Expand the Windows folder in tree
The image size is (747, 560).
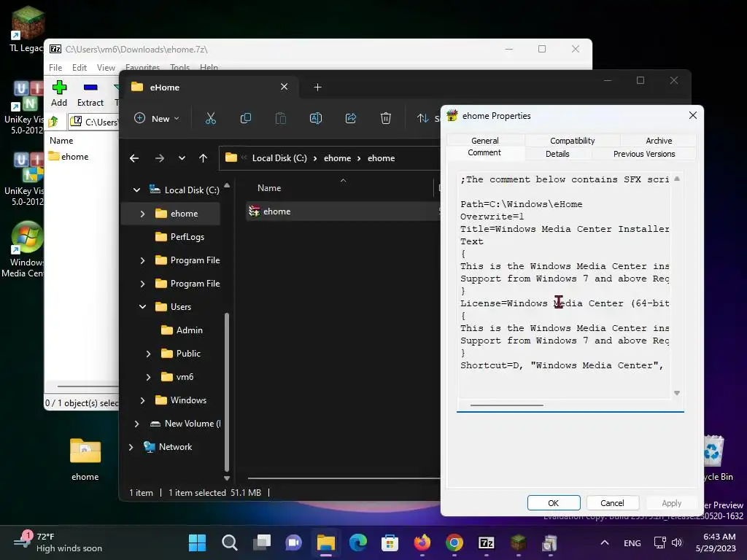142,400
